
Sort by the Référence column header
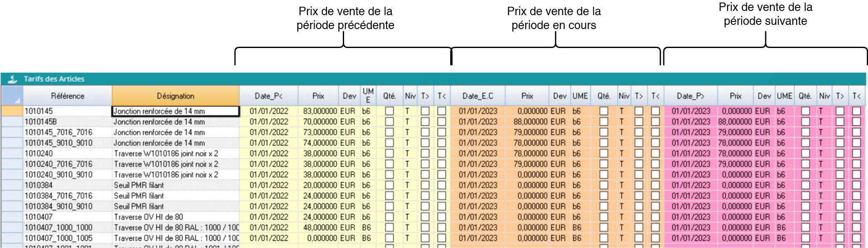67,96
